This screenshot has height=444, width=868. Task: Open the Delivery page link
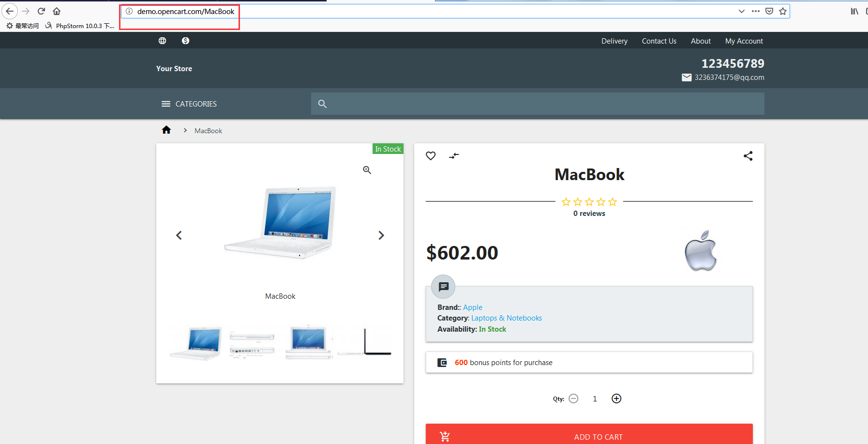coord(614,41)
